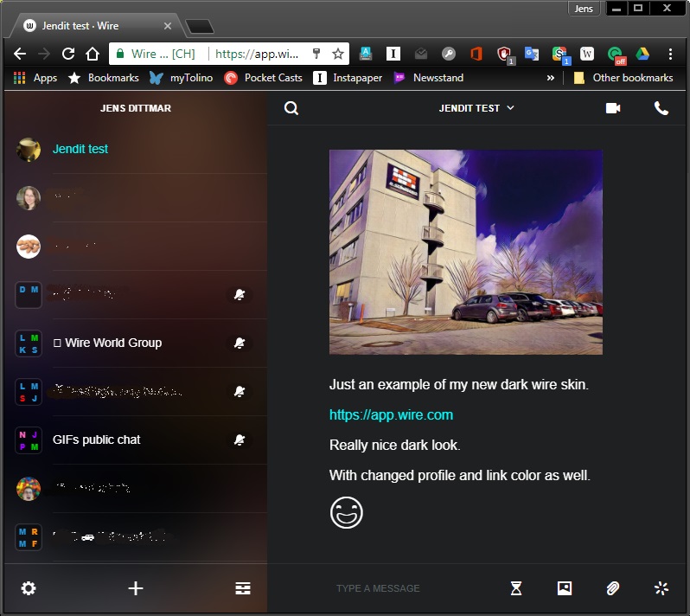
Task: Attach a picture via image icon
Action: 565,587
